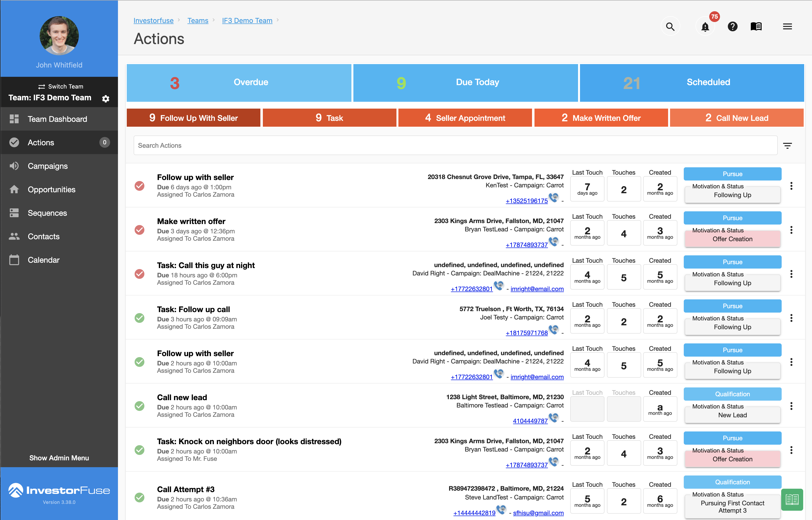The width and height of the screenshot is (812, 520).
Task: Open the book documentation icon in header
Action: point(756,27)
